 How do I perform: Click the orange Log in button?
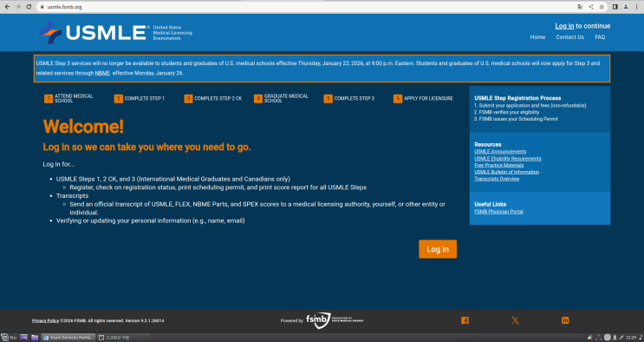click(x=438, y=249)
